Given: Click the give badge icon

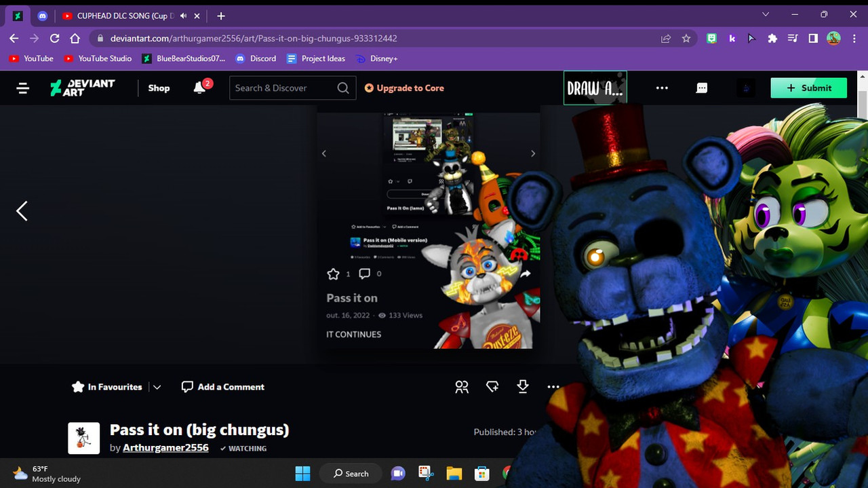Looking at the screenshot, I should click(492, 387).
